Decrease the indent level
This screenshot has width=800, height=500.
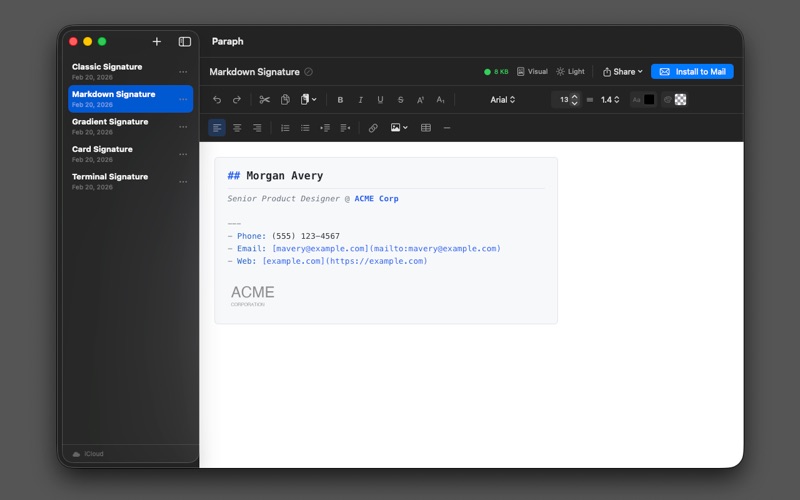pos(345,128)
